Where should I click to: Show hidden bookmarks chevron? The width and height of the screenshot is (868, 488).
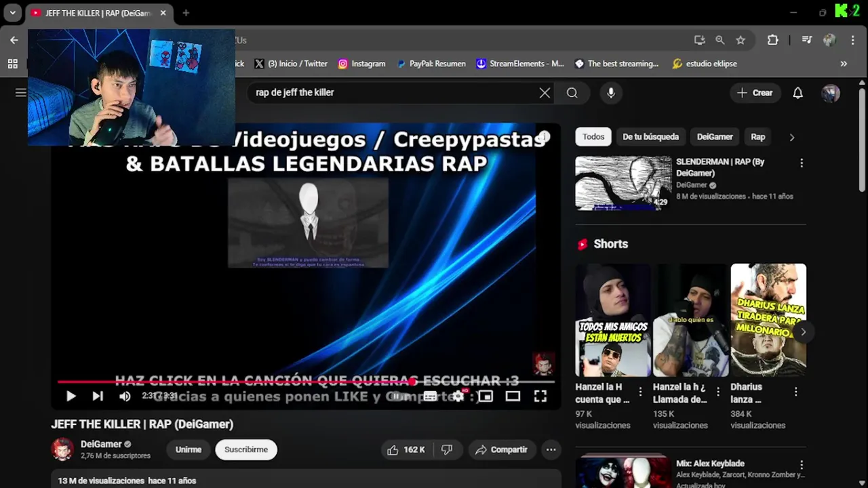pyautogui.click(x=844, y=64)
